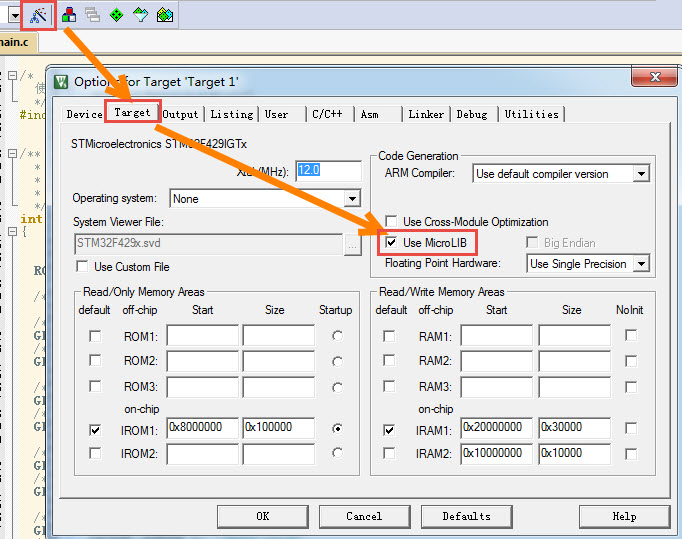Toggle the ROM1 default checkbox
This screenshot has height=539, width=682.
[95, 336]
